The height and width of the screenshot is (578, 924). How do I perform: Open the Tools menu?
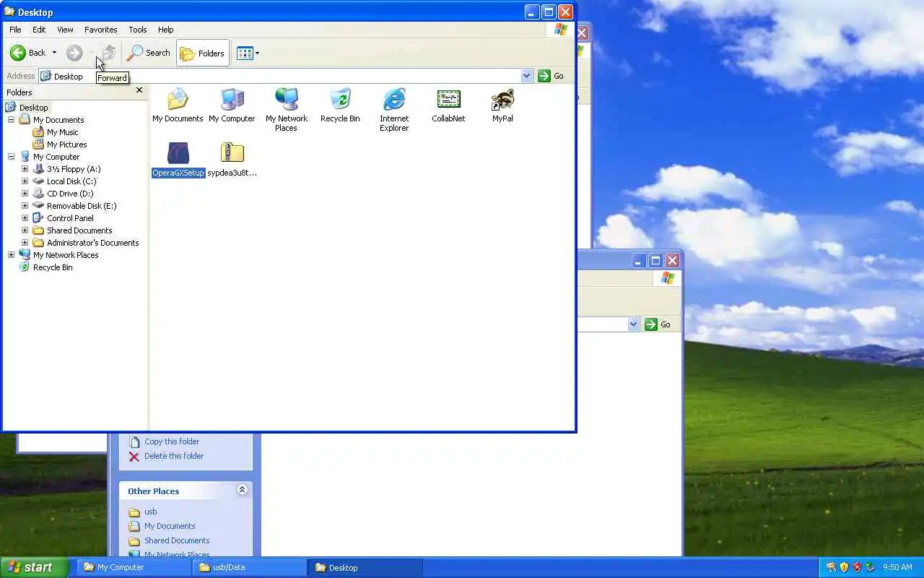click(x=137, y=30)
